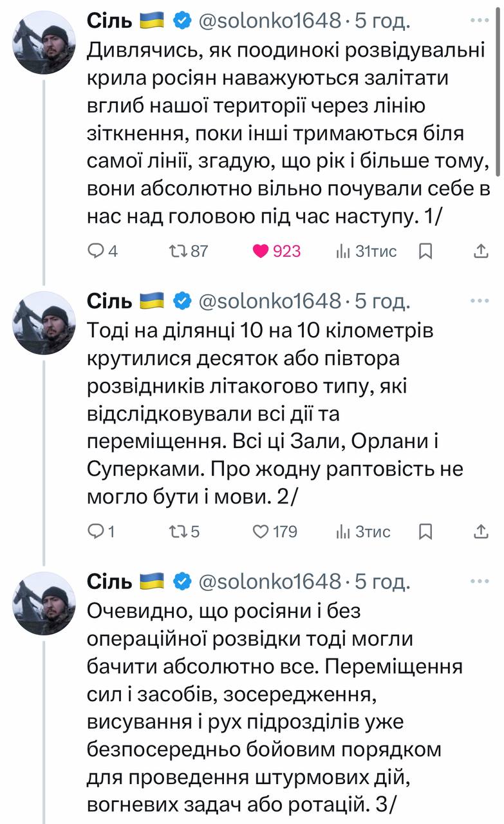Open @solonko1648 handle in the second tweet
The image size is (504, 824).
click(x=270, y=301)
